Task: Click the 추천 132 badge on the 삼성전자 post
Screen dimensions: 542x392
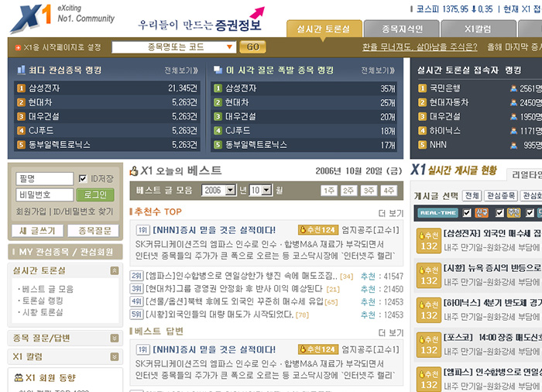Action: [x=429, y=241]
